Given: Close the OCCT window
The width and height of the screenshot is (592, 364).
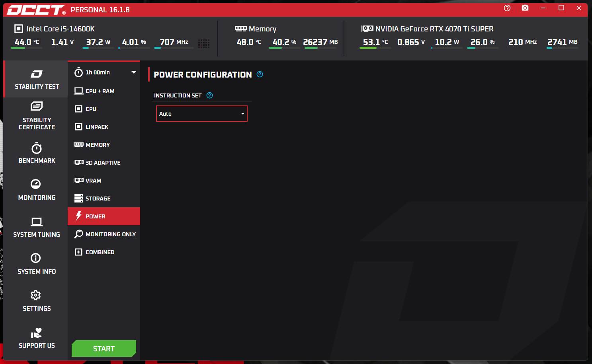Looking at the screenshot, I should pyautogui.click(x=579, y=8).
